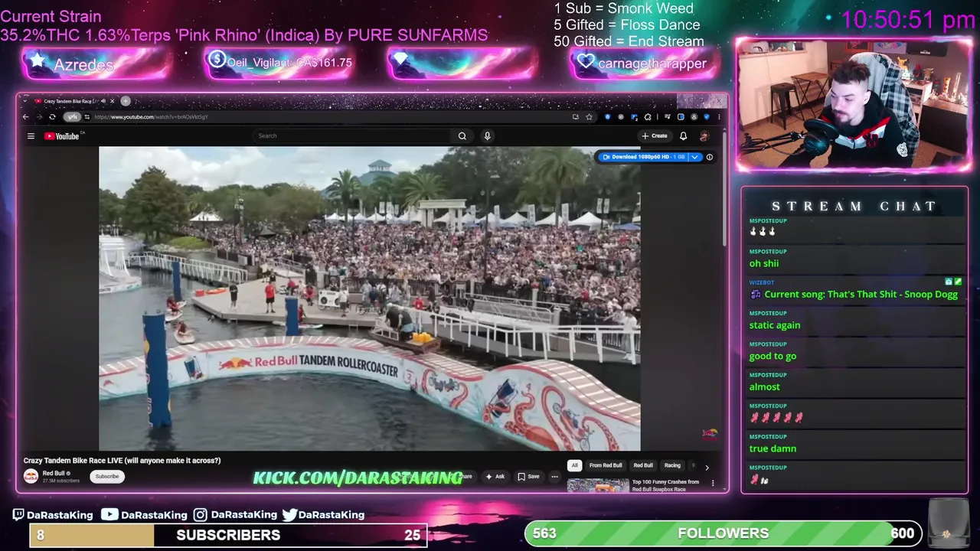Open the YouTube account avatar menu
The height and width of the screenshot is (551, 980).
point(704,135)
